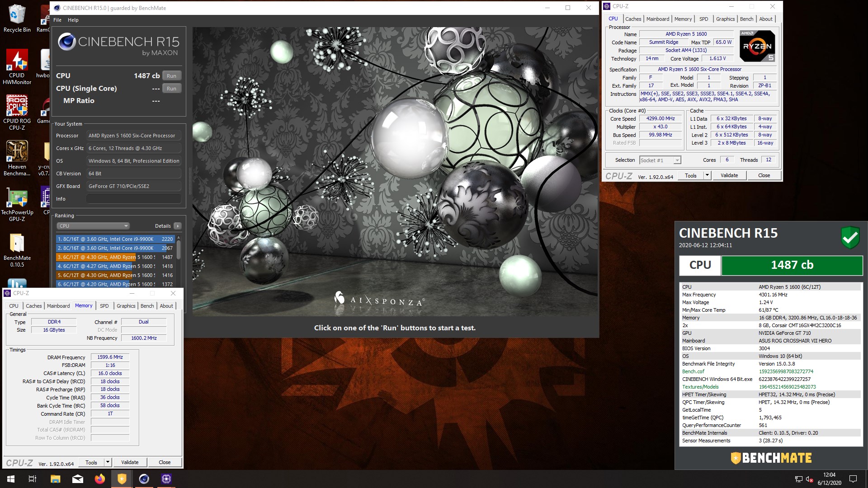Screen dimensions: 868x488
Task: Click the Textures/Models integrity link
Action: click(700, 387)
